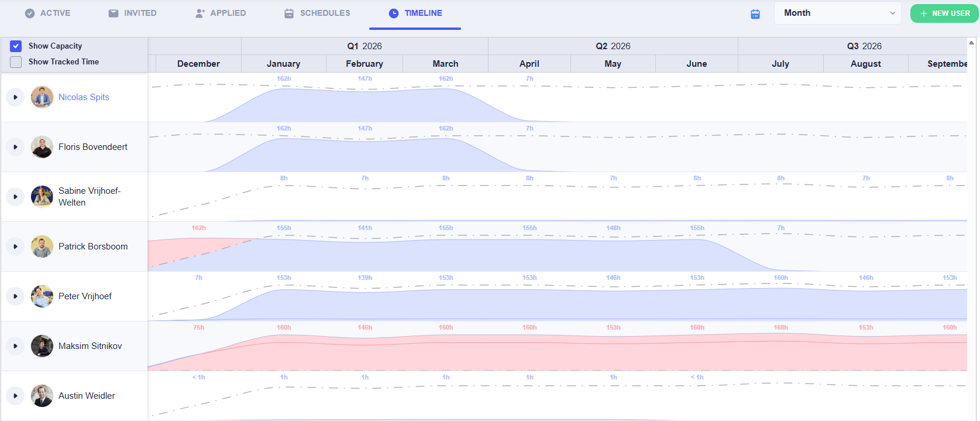Select Maksim Sitnikov name
Screen dimensions: 980x421
point(90,346)
